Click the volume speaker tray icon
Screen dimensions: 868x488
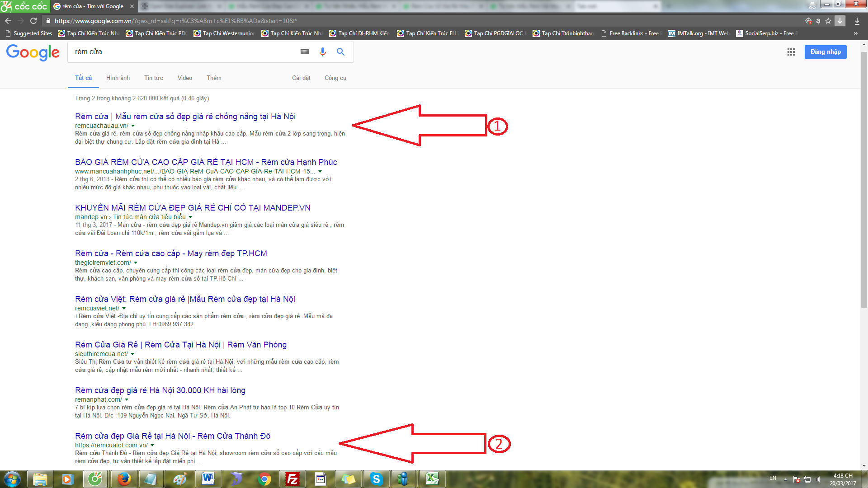819,479
